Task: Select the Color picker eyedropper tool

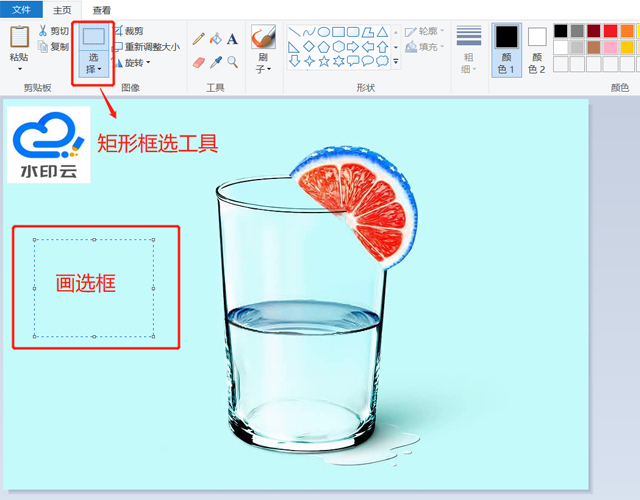Action: tap(216, 62)
